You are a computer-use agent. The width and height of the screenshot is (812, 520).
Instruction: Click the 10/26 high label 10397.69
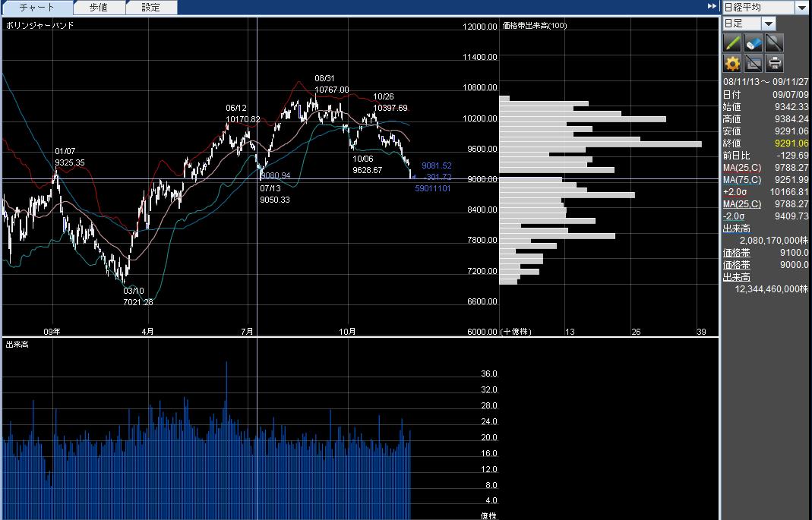coord(390,108)
